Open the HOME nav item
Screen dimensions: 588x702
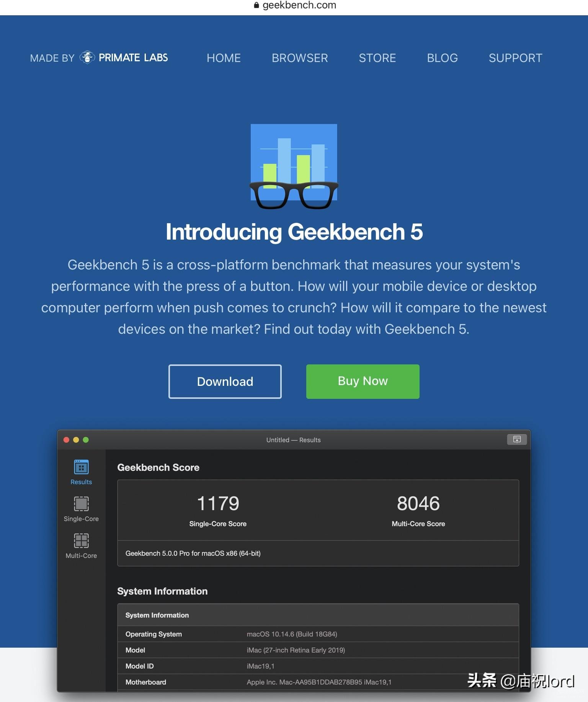224,58
